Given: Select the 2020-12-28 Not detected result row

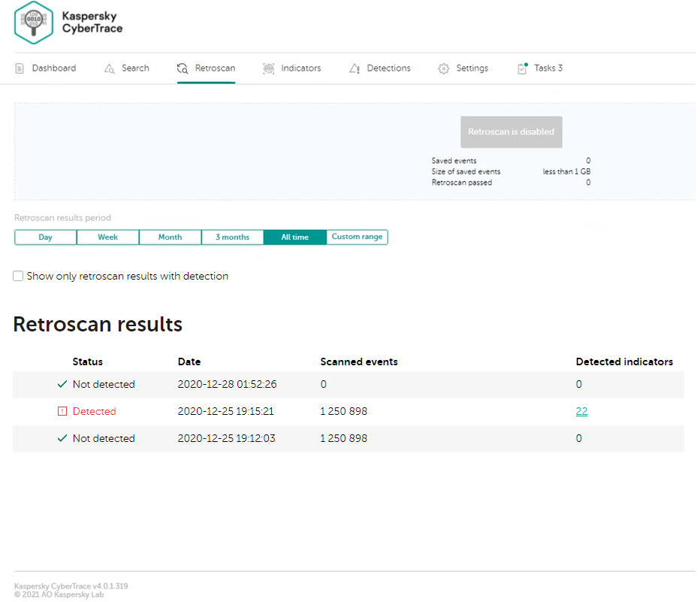Looking at the screenshot, I should [348, 385].
